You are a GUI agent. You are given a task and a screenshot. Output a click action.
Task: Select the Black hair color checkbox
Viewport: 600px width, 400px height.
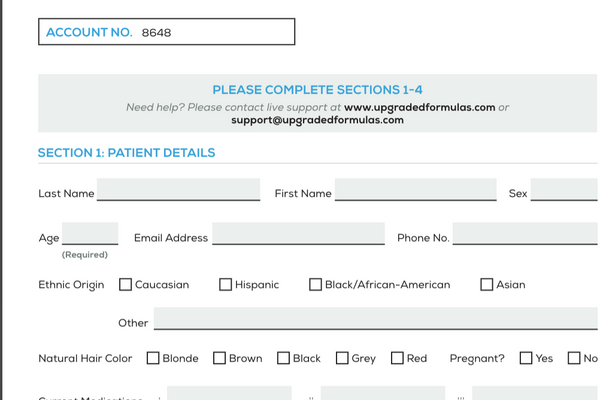tap(283, 358)
